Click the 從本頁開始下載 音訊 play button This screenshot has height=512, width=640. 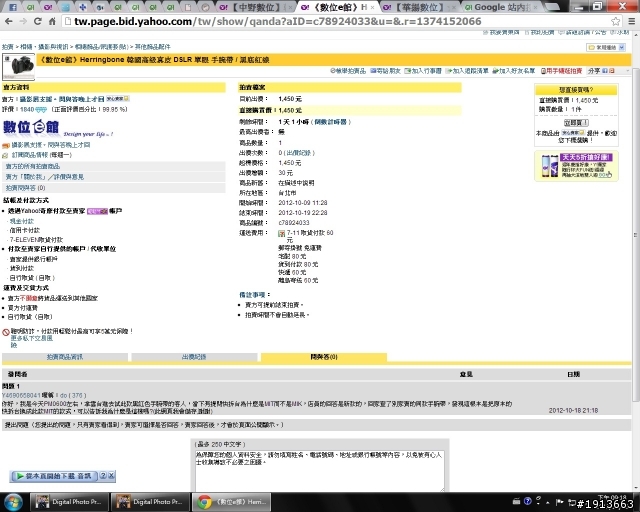(x=54, y=476)
